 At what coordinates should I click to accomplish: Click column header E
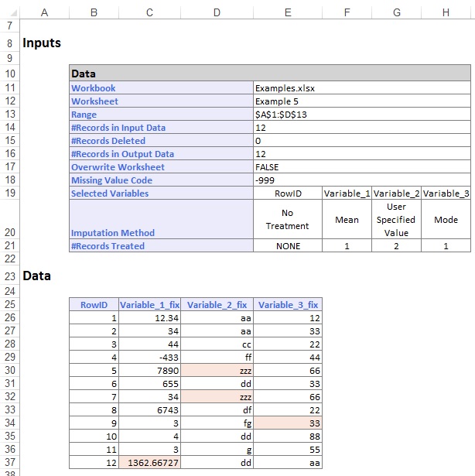click(x=287, y=12)
